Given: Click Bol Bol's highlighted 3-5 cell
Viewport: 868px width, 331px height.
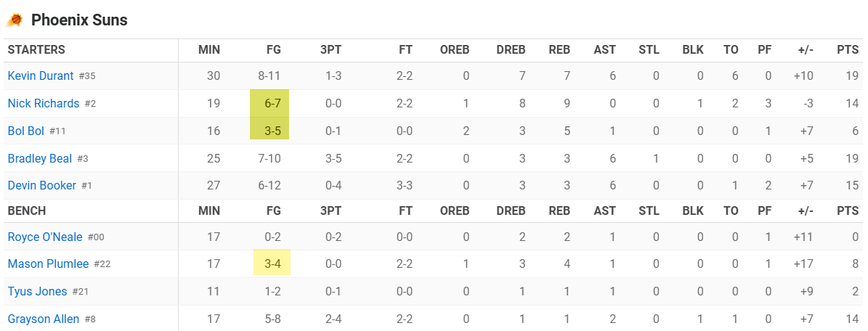Looking at the screenshot, I should coord(269,131).
